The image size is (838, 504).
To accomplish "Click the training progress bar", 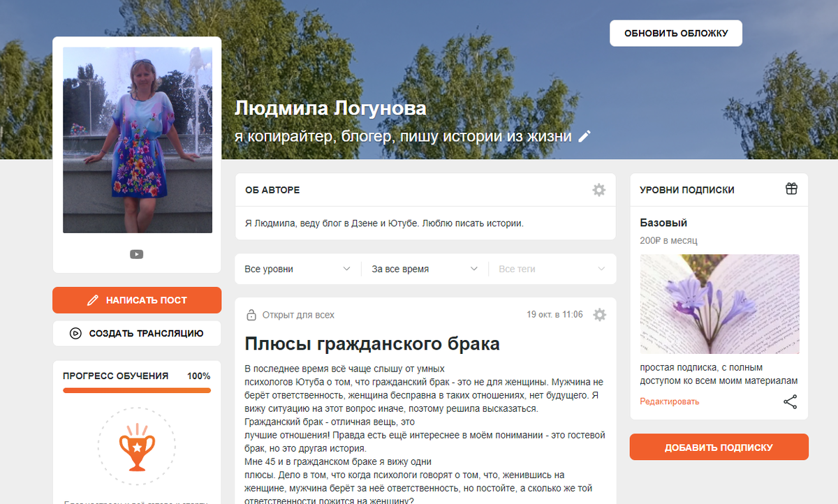I will (137, 390).
